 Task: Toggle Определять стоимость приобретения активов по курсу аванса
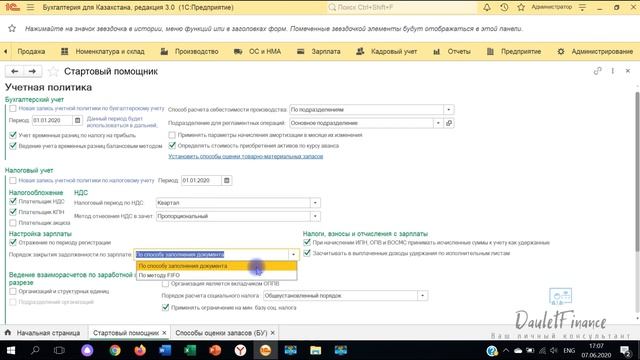pyautogui.click(x=172, y=145)
